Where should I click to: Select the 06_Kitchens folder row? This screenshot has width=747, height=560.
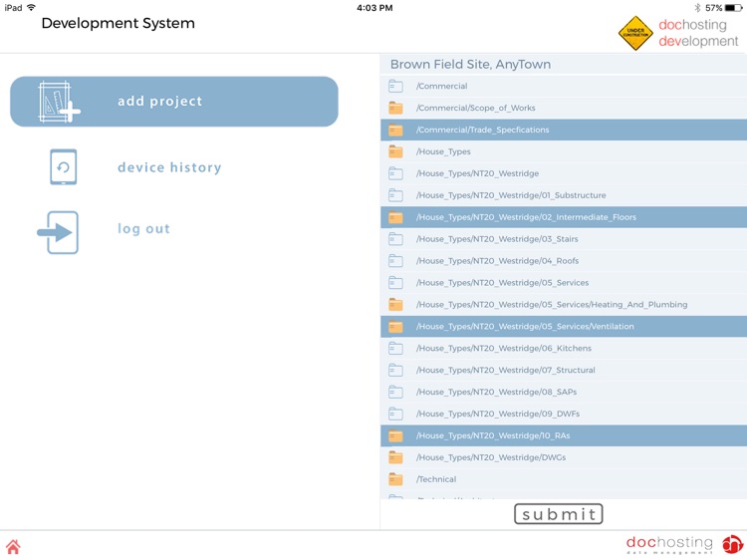564,349
